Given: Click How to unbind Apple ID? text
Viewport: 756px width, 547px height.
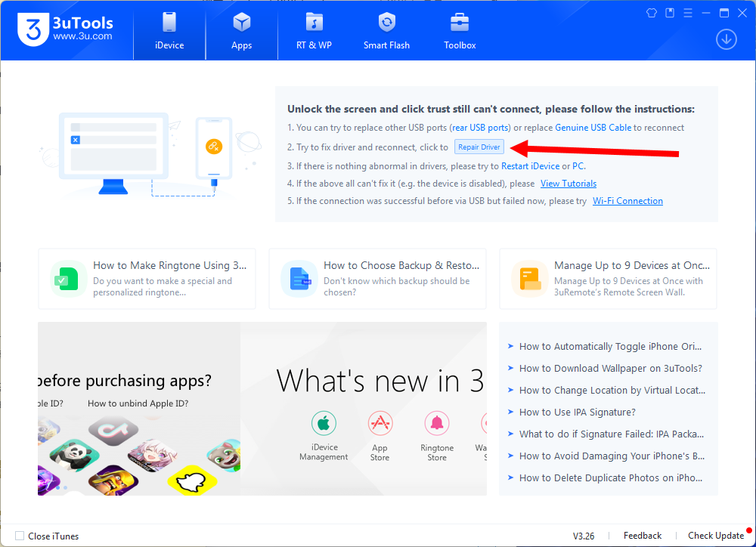Looking at the screenshot, I should click(x=138, y=403).
